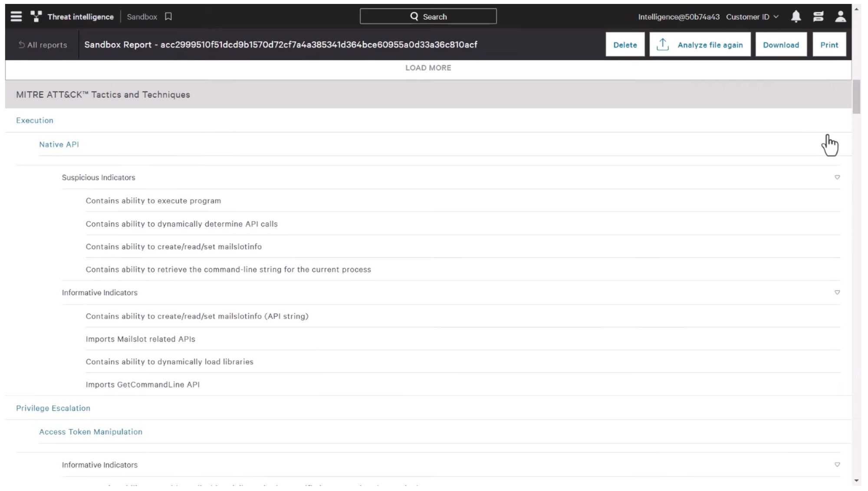868x491 pixels.
Task: Click the upload icon on Analyze file again
Action: 662,44
